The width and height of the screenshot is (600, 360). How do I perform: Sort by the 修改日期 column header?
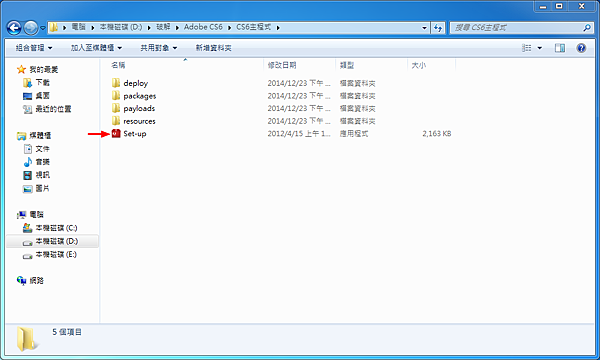point(282,65)
